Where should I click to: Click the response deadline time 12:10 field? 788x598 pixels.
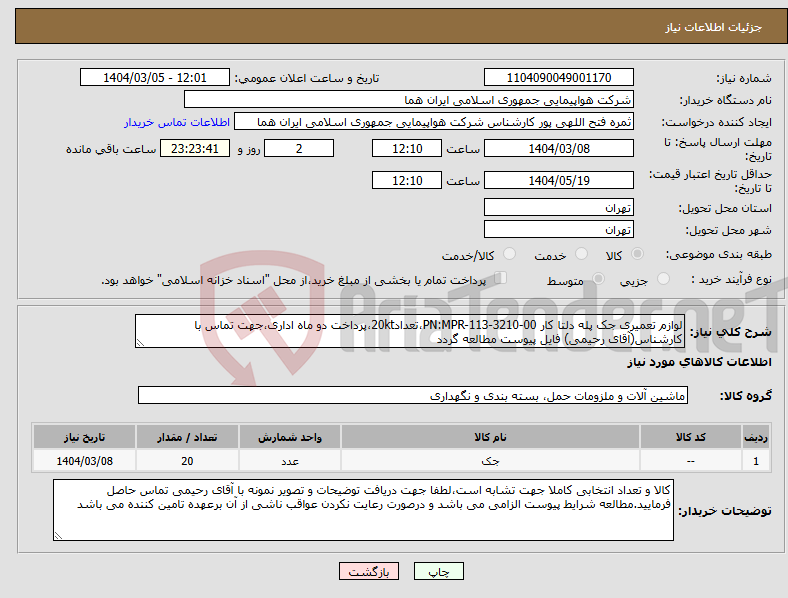pos(407,148)
